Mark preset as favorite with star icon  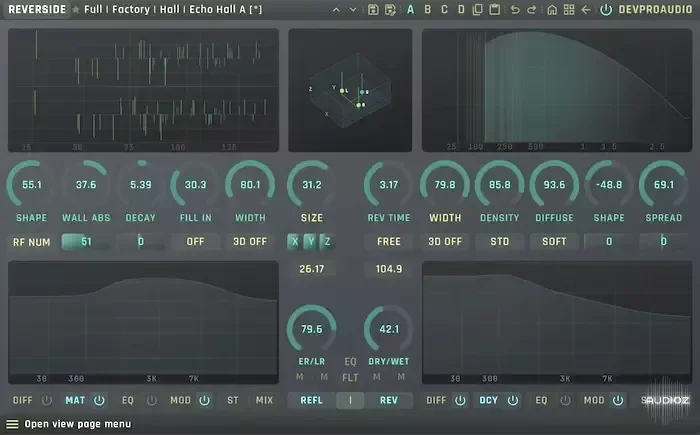[76, 9]
